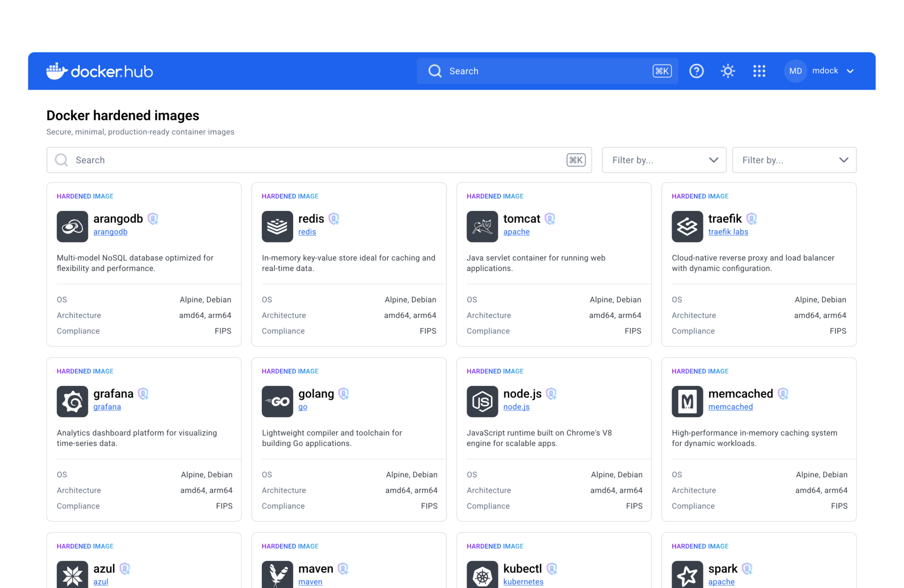Open the traefik labs publisher link
Screen dimensions: 904x588
(728, 232)
